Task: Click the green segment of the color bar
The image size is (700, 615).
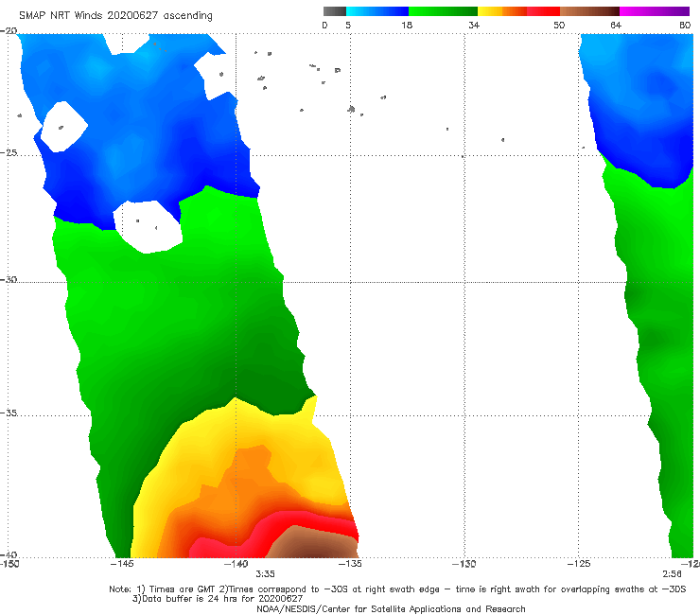Action: pos(443,11)
